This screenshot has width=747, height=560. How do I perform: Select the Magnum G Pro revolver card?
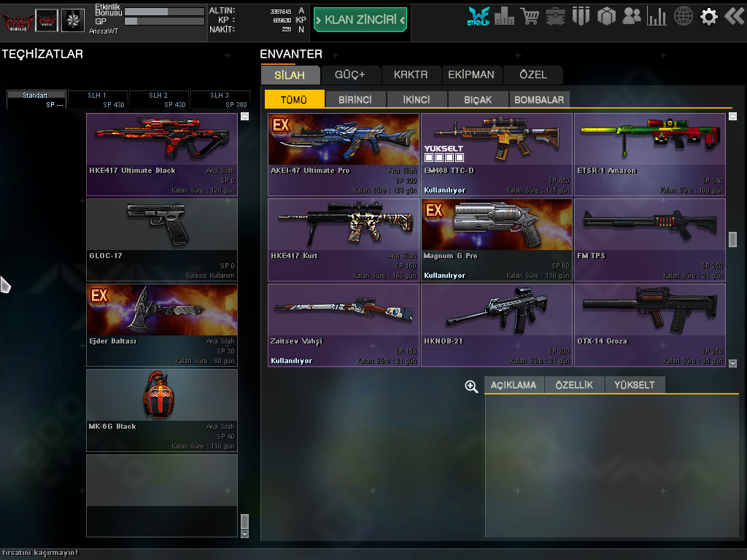pyautogui.click(x=497, y=240)
